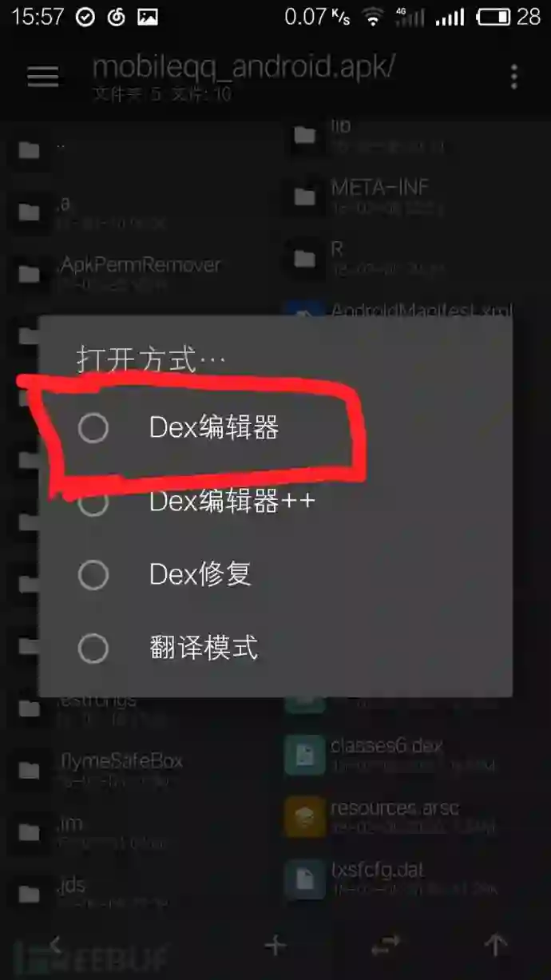This screenshot has width=551, height=980.
Task: Tap the mobileqq_android.apk path title
Action: [244, 67]
